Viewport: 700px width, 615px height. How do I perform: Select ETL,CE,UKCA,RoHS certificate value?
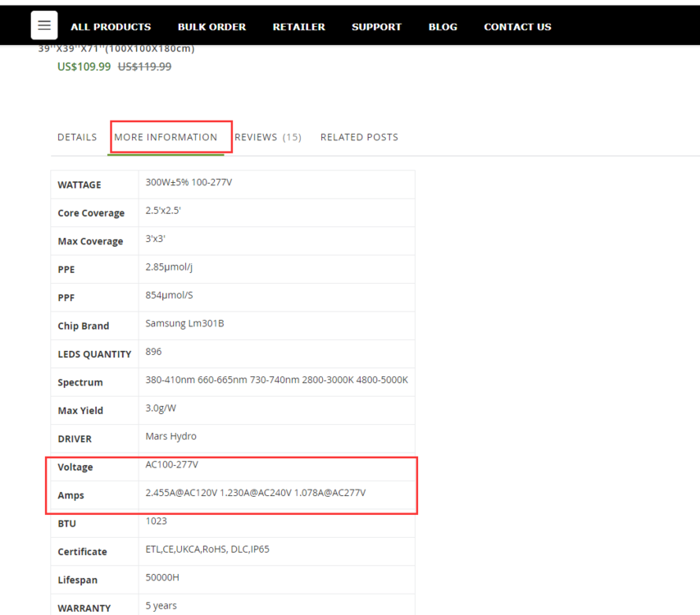coord(207,549)
